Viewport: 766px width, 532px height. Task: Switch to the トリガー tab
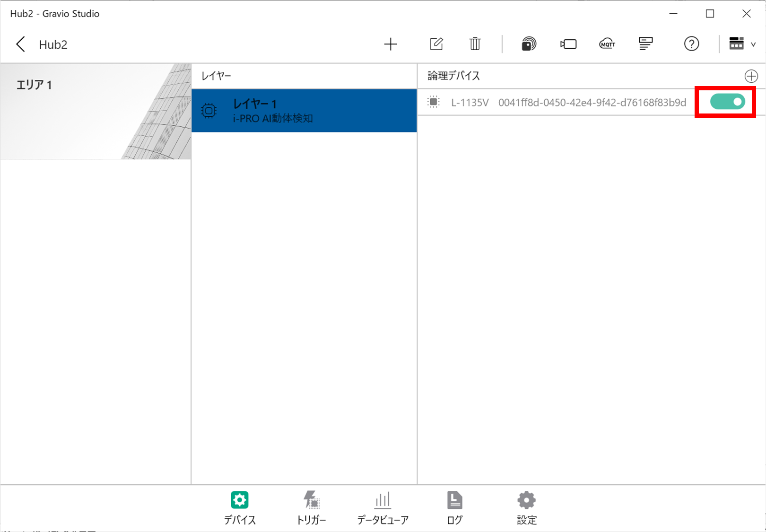pyautogui.click(x=311, y=508)
